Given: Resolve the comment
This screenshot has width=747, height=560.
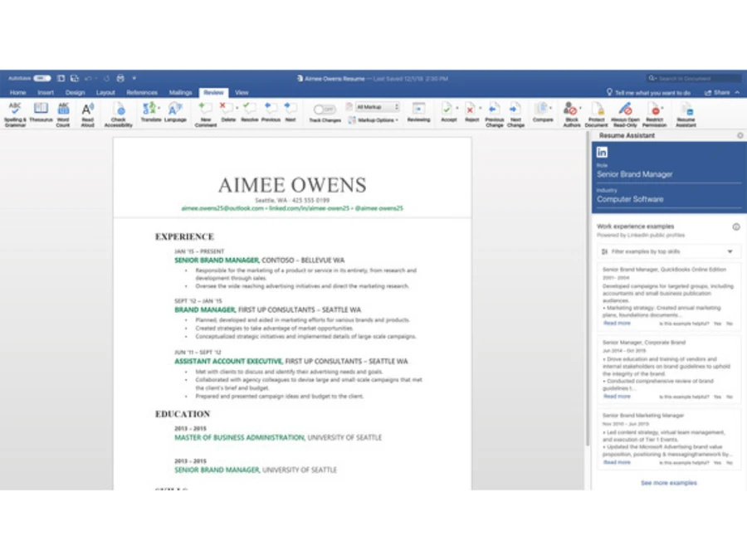Looking at the screenshot, I should [x=250, y=112].
